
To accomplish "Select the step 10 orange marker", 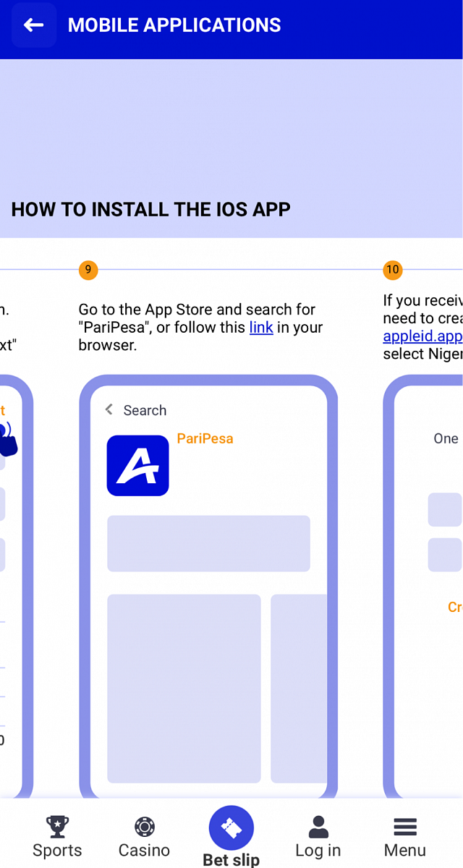I will click(392, 270).
